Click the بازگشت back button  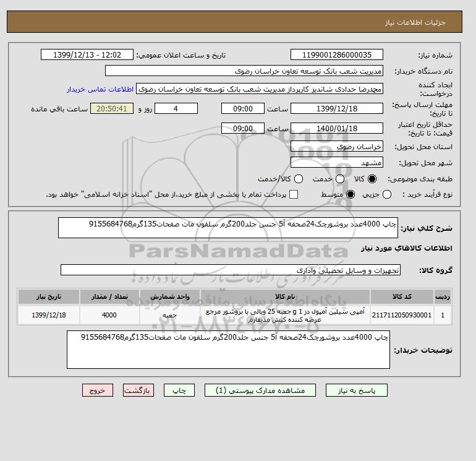click(x=138, y=390)
